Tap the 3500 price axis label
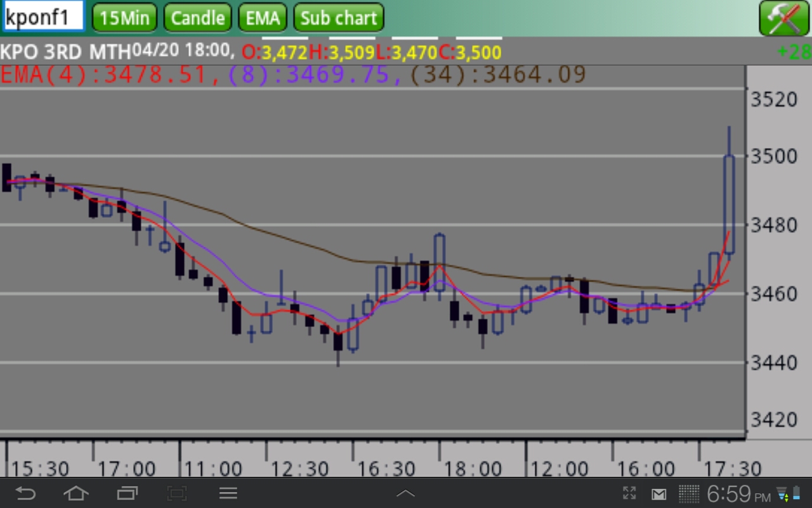The image size is (812, 508). (x=773, y=156)
